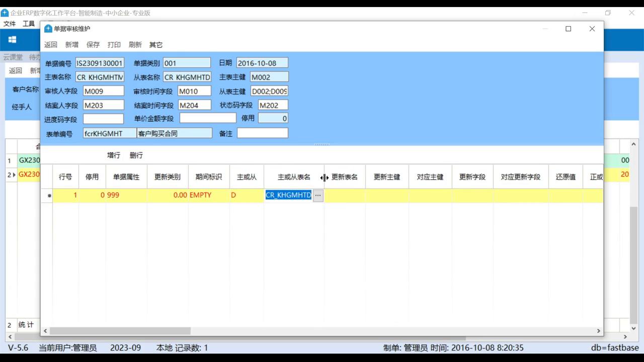
Task: Refresh the data with 刷新
Action: [x=135, y=45]
